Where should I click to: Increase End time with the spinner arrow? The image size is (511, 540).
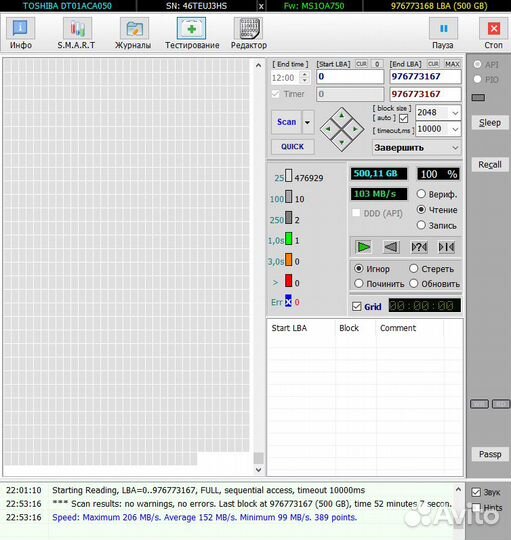click(305, 74)
